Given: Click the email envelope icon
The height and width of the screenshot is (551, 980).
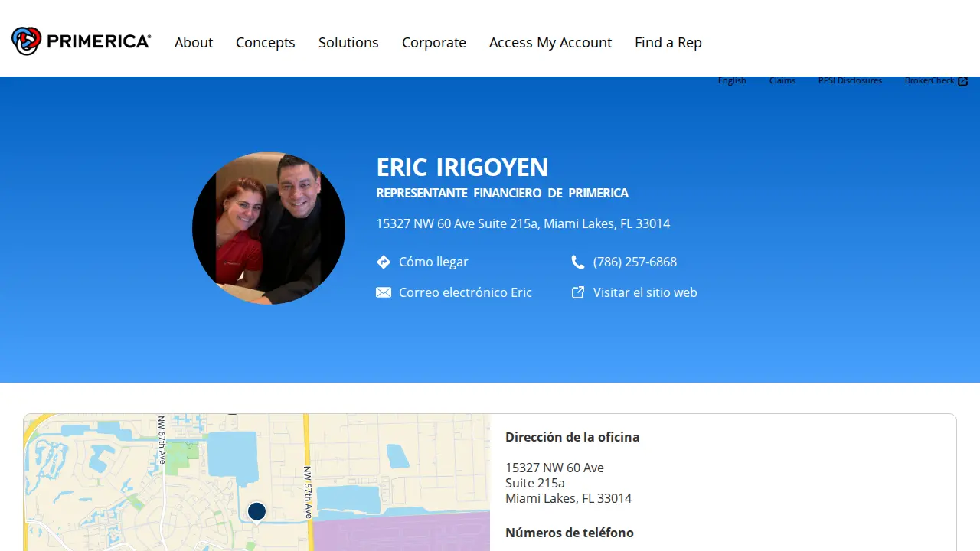Looking at the screenshot, I should [384, 292].
